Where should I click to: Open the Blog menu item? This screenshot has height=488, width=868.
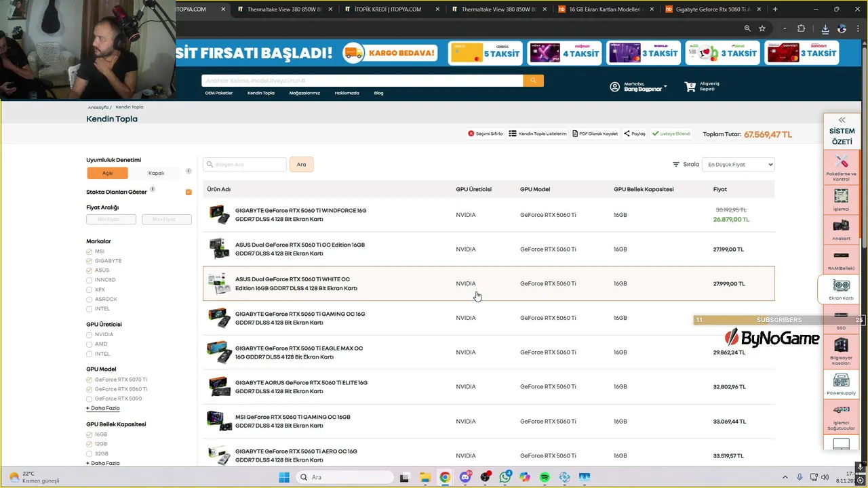pos(378,93)
